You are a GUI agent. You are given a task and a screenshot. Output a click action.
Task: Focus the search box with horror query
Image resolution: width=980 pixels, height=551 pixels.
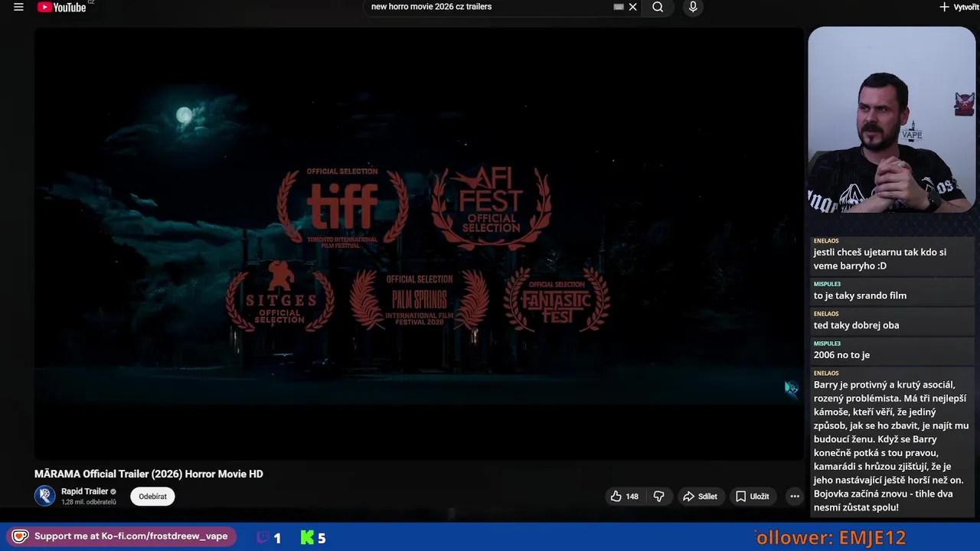[x=490, y=7]
